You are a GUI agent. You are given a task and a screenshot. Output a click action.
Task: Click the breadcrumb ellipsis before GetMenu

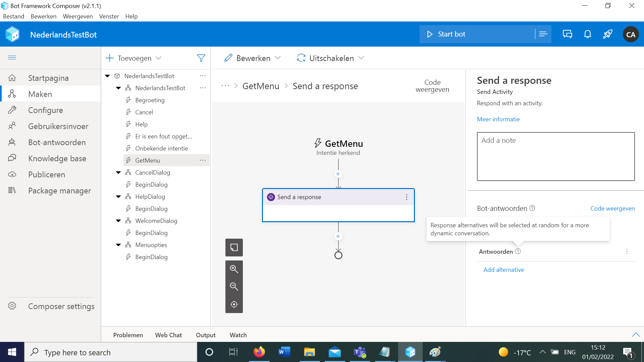pos(225,86)
